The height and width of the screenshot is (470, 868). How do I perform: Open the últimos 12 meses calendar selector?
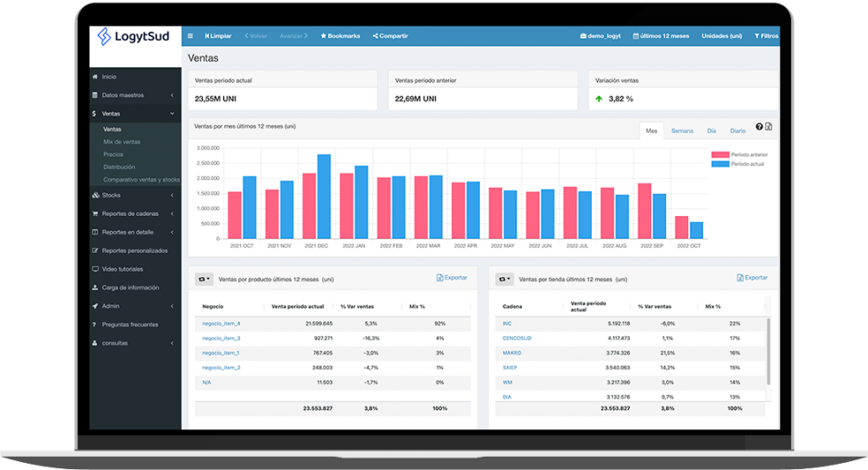tap(661, 36)
